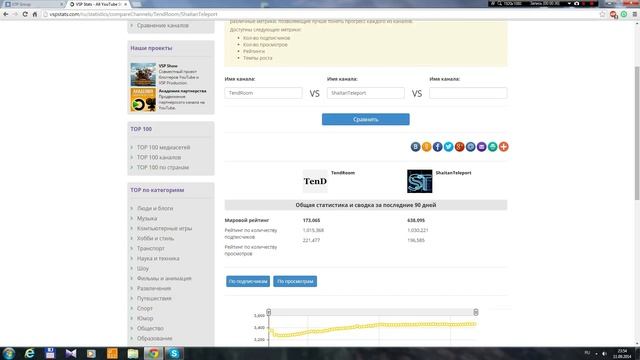The height and width of the screenshot is (360, 640).
Task: Open the Транспорт category
Action: pos(151,248)
